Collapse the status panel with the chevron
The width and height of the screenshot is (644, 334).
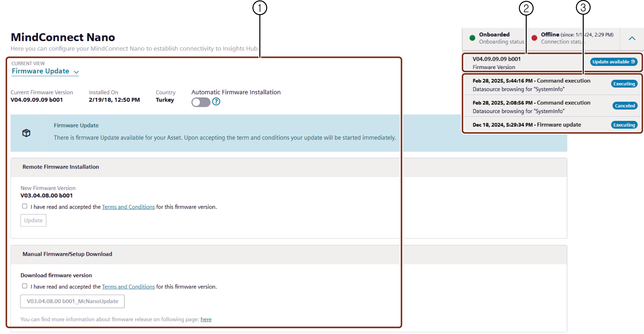click(632, 38)
